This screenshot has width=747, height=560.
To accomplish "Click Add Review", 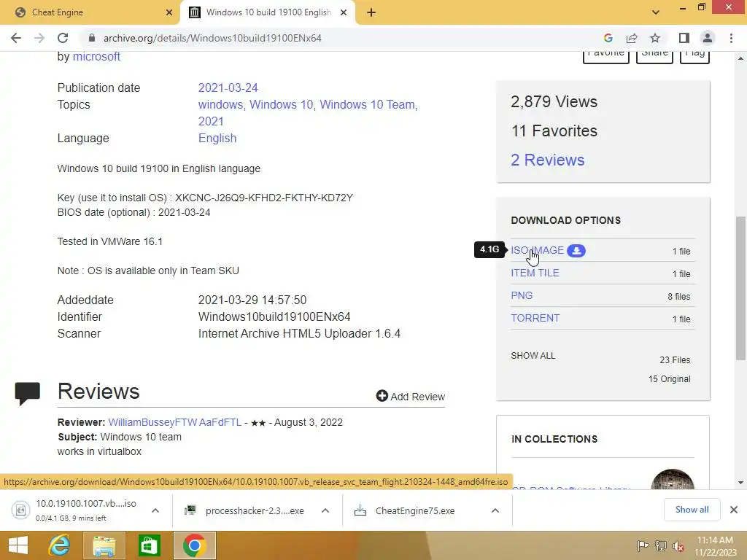I will 411,396.
